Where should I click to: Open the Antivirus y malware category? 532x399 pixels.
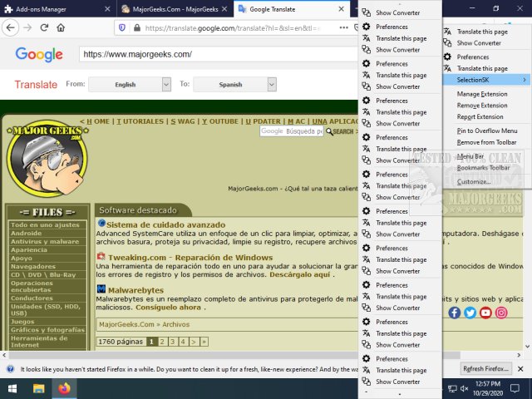click(x=47, y=242)
